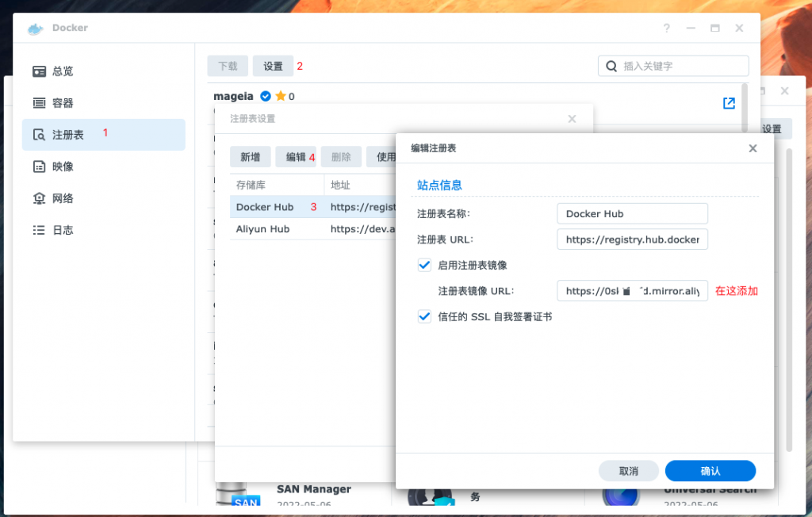Click the mageia star rating icon
Screen dimensions: 812x517
click(x=281, y=96)
